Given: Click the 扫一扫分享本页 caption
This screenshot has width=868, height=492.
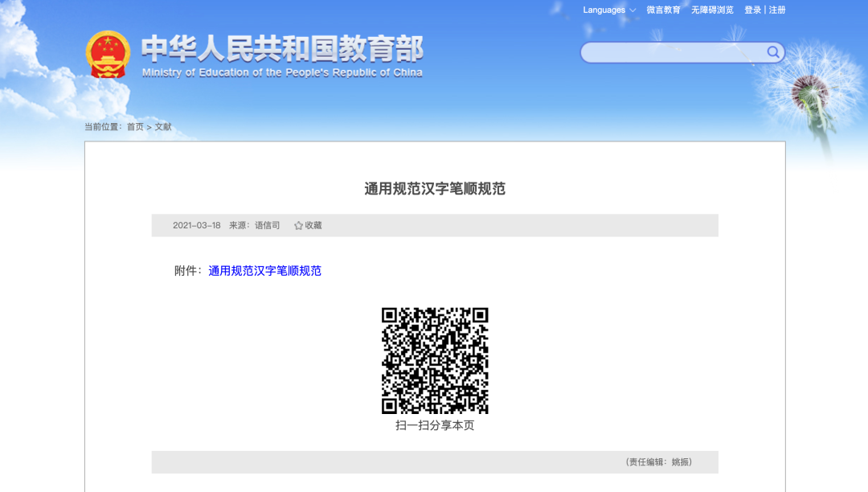Looking at the screenshot, I should click(435, 425).
